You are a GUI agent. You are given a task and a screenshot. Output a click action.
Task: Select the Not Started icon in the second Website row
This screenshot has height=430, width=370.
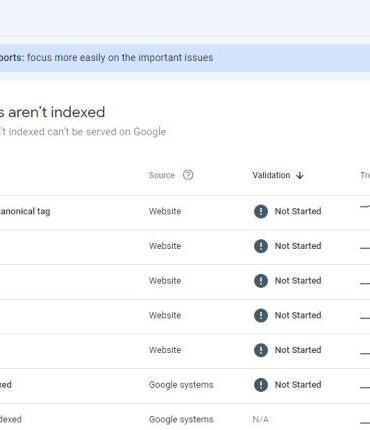coord(261,246)
